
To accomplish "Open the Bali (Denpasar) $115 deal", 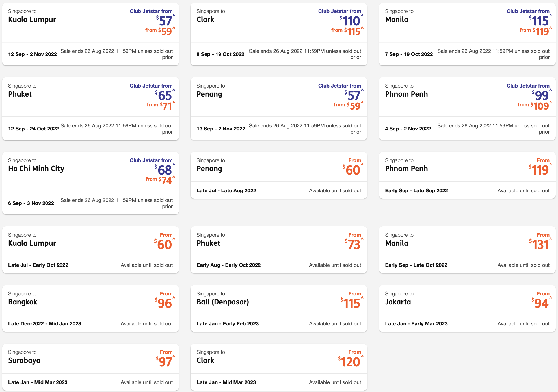I will tap(279, 308).
